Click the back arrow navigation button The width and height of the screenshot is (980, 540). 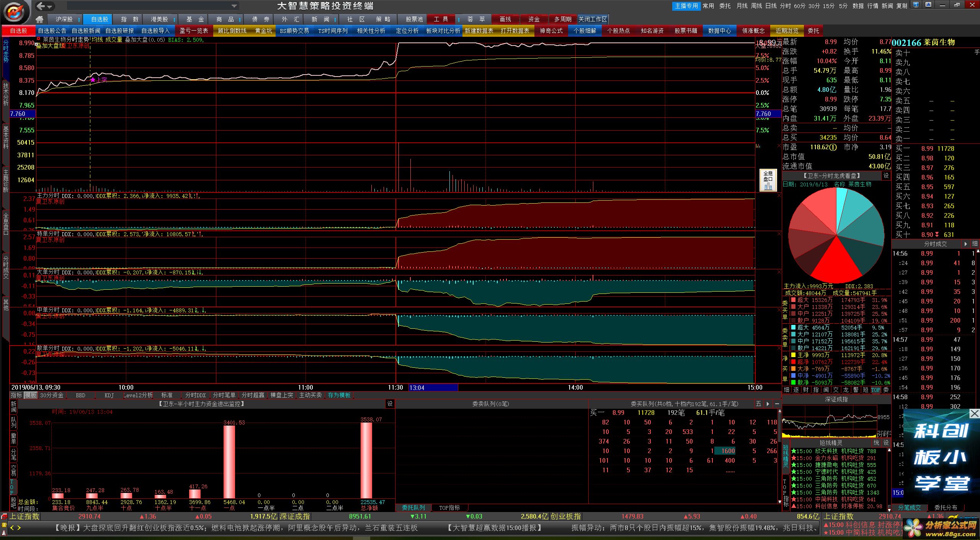(41, 6)
